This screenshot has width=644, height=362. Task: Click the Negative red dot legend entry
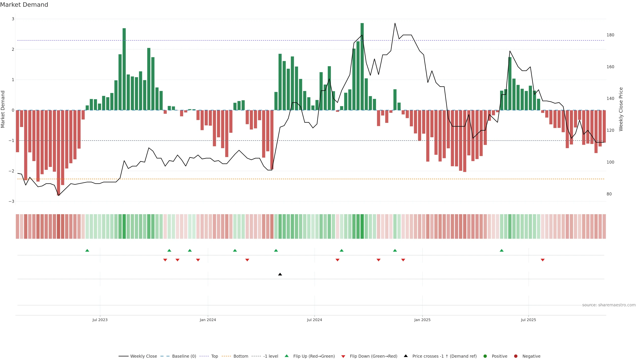click(x=516, y=356)
